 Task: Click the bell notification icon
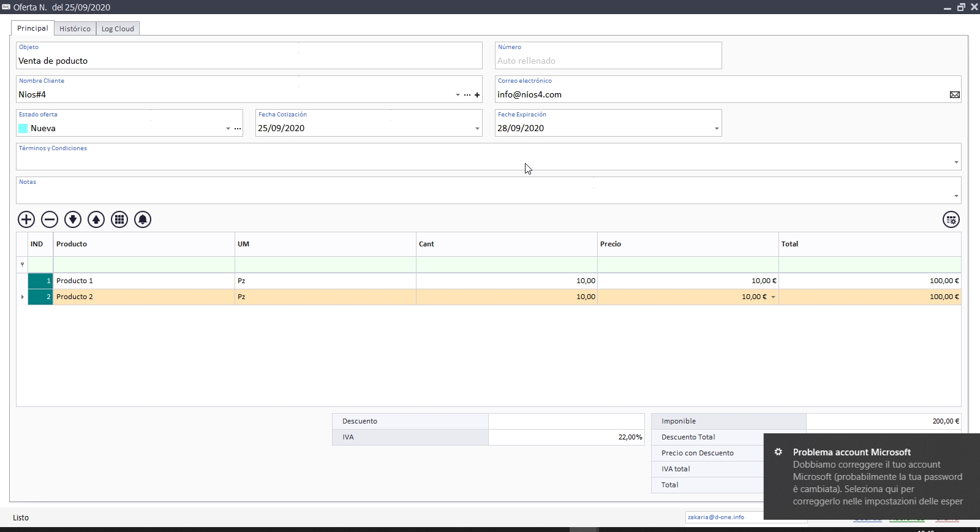click(x=143, y=219)
